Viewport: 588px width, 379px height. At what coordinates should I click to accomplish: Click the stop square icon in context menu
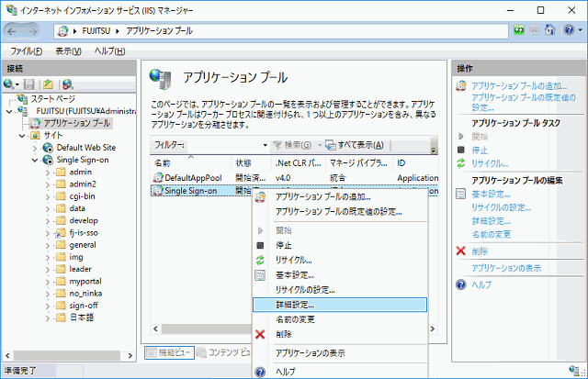point(260,245)
